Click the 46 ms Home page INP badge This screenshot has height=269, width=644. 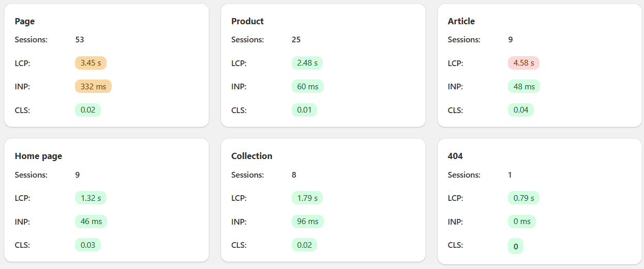tap(91, 221)
